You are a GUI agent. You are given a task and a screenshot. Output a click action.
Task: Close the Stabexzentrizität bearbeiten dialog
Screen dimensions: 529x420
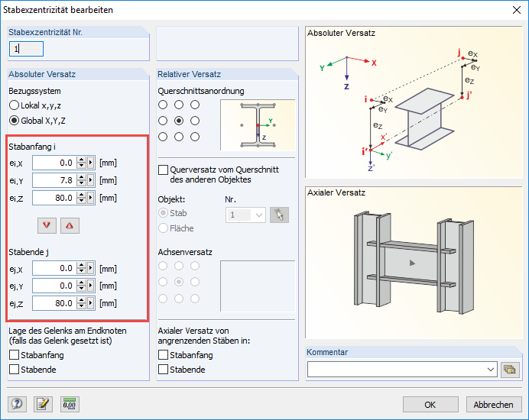pos(517,10)
